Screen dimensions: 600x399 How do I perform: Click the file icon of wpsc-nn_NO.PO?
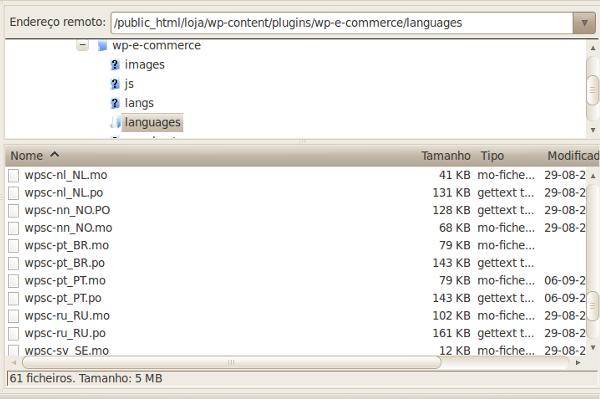(x=13, y=211)
